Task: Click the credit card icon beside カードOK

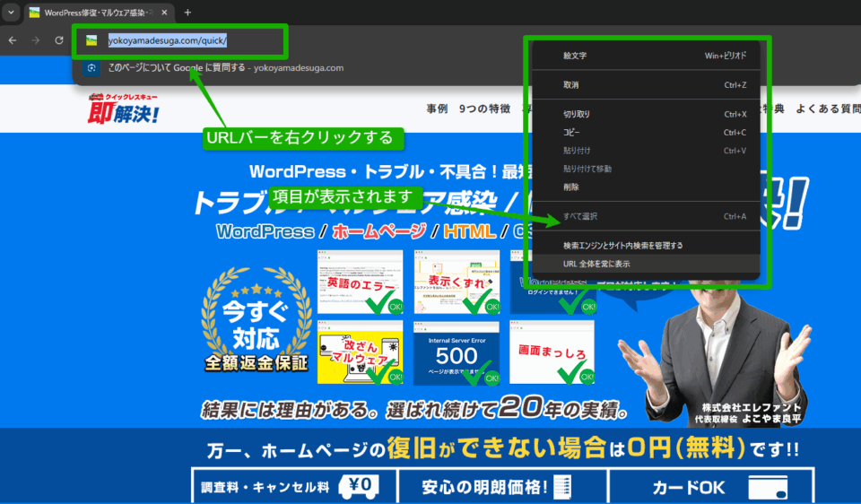Action: coord(768,488)
